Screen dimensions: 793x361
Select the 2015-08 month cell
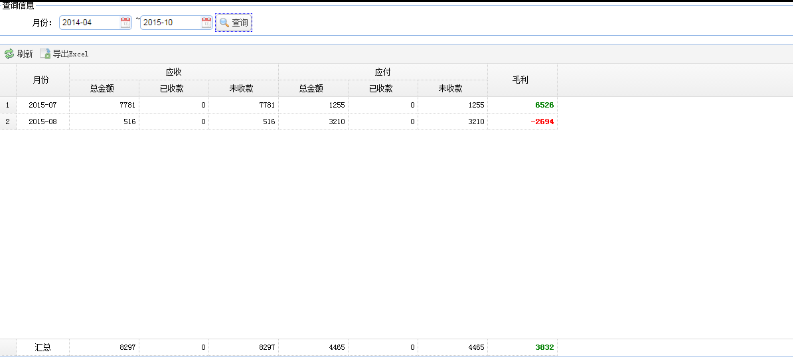[x=42, y=121]
